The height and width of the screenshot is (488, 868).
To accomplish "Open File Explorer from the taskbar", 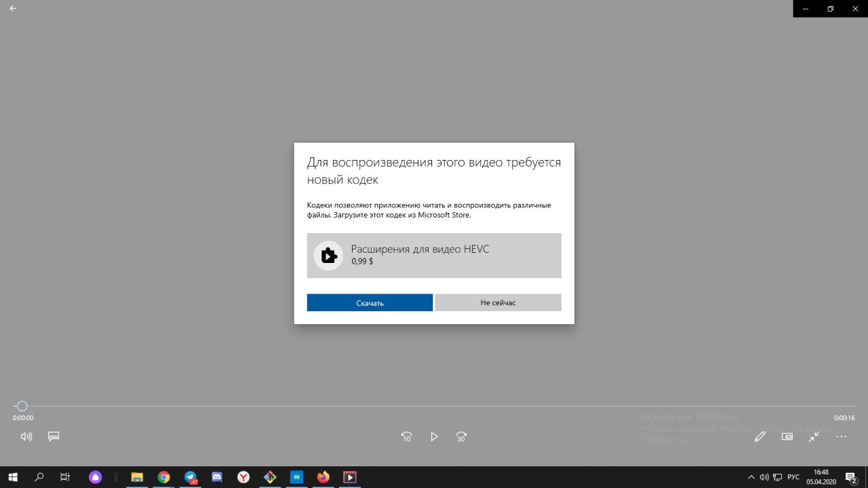I will [x=137, y=477].
